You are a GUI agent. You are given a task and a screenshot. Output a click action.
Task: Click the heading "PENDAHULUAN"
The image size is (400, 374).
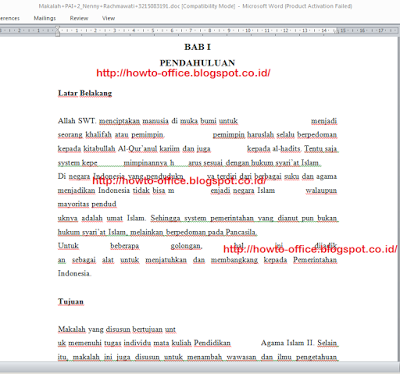tap(197, 63)
